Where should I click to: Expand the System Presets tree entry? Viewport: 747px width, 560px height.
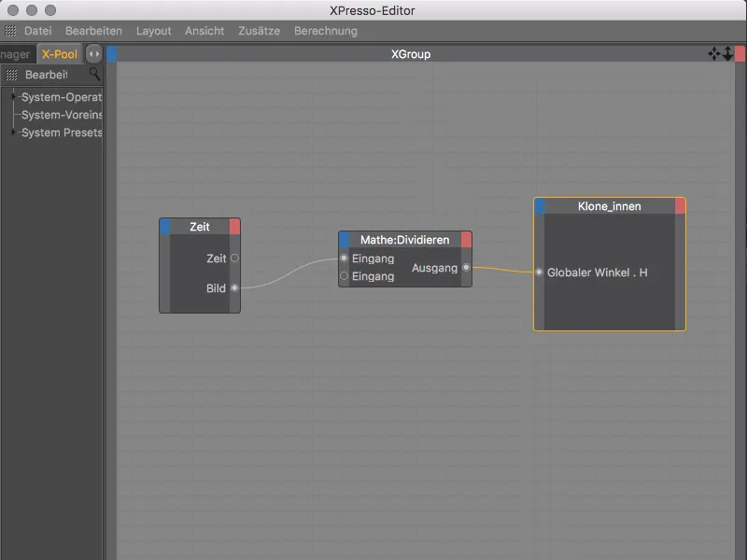click(x=13, y=132)
